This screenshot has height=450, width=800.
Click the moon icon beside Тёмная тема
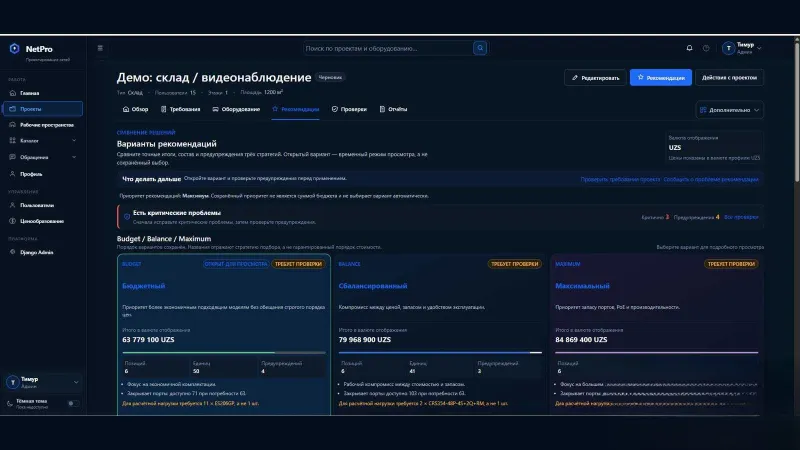point(10,404)
